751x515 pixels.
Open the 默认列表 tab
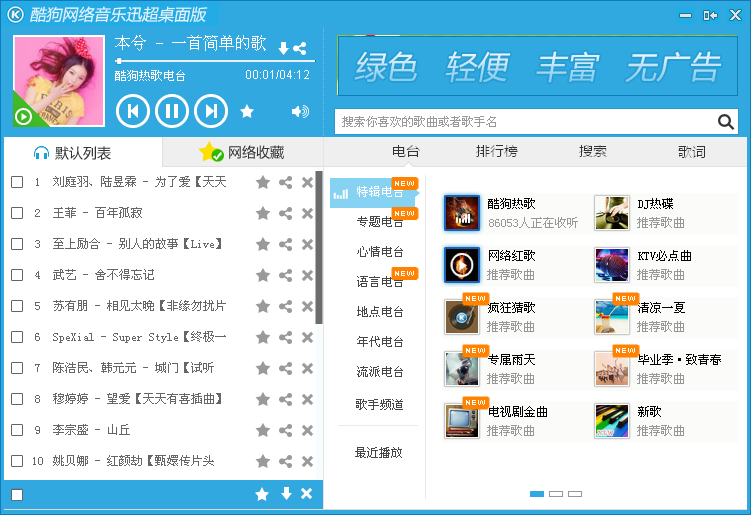(83, 152)
